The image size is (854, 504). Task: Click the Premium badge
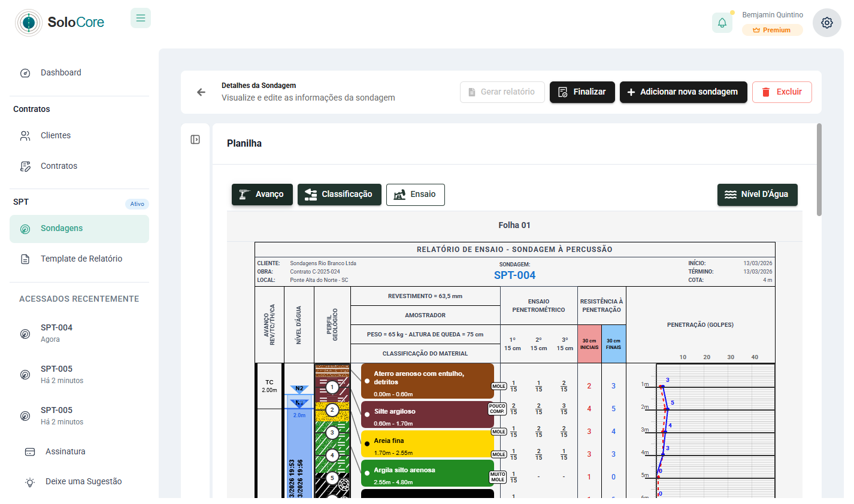tap(773, 30)
